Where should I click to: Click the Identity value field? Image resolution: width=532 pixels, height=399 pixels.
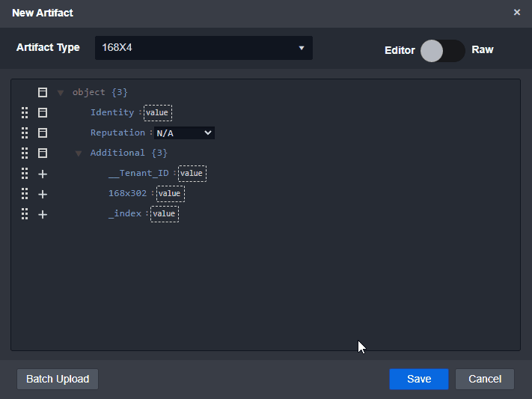click(x=158, y=113)
